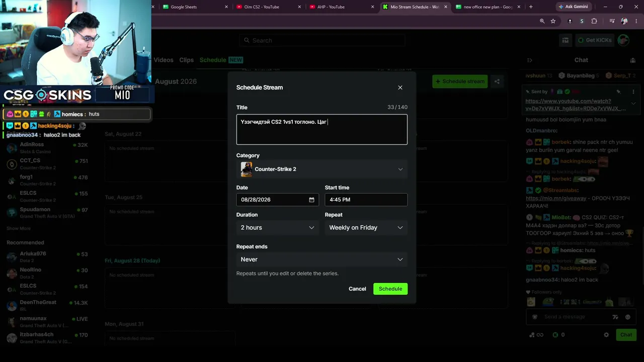Open Ariuka976 recommended channel name
Viewport: 644px width, 362px height.
point(33,254)
